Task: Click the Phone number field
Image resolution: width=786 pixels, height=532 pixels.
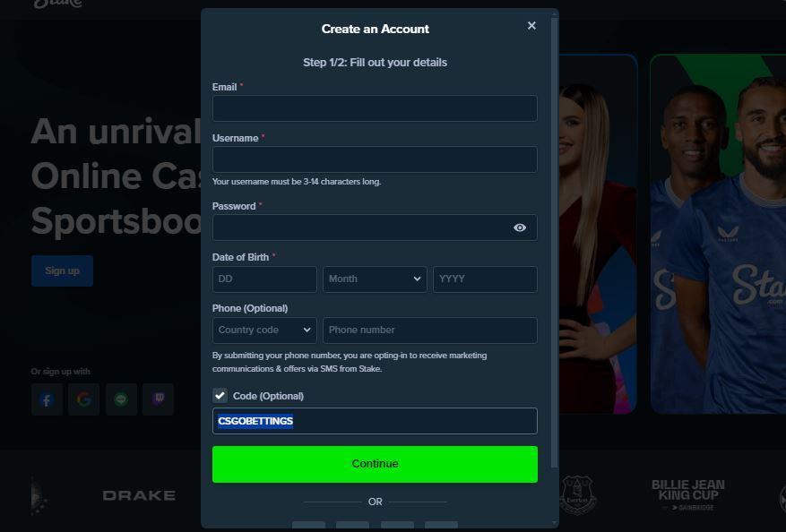Action: tap(430, 330)
